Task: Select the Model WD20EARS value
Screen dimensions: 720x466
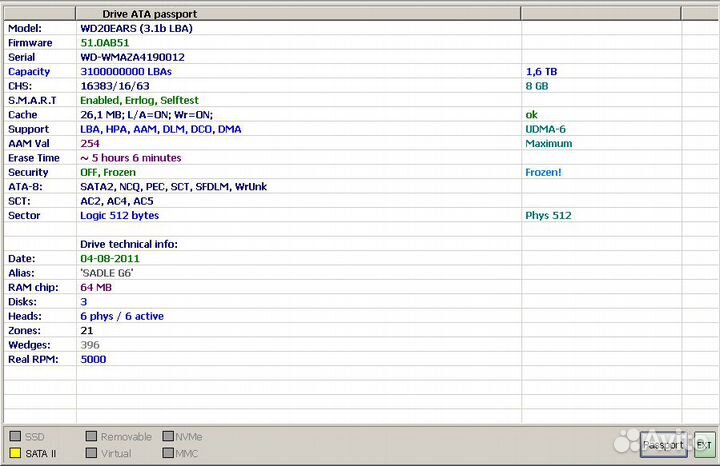Action: pos(135,29)
